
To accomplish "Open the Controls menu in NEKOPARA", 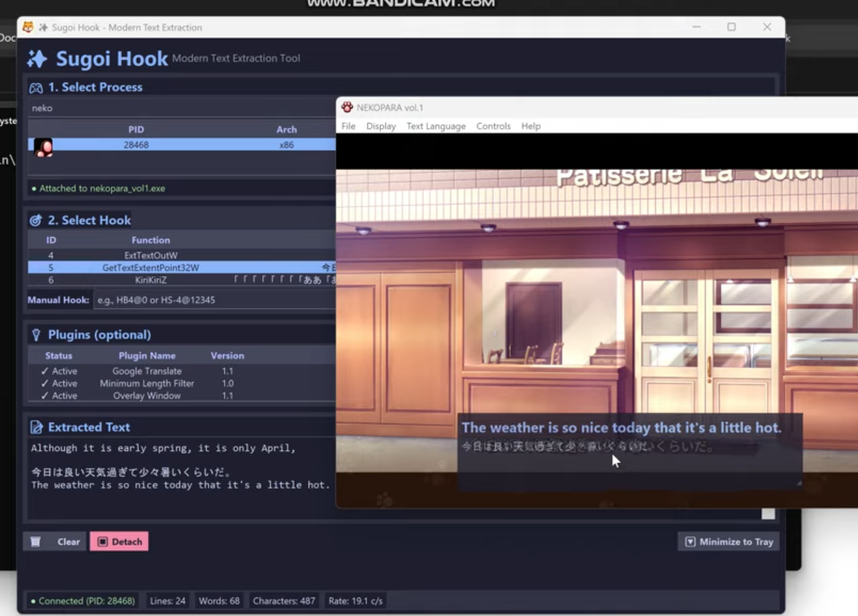I will click(493, 126).
